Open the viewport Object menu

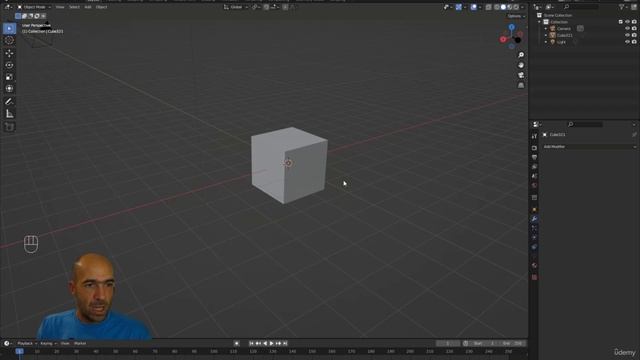(101, 7)
